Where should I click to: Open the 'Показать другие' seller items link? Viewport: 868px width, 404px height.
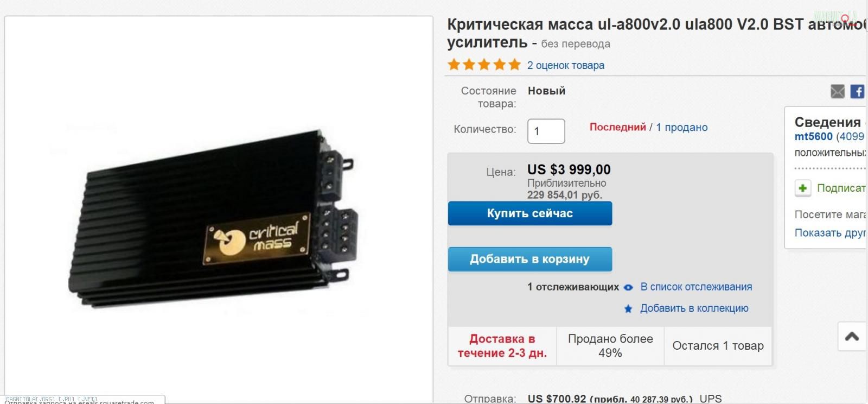pos(831,232)
